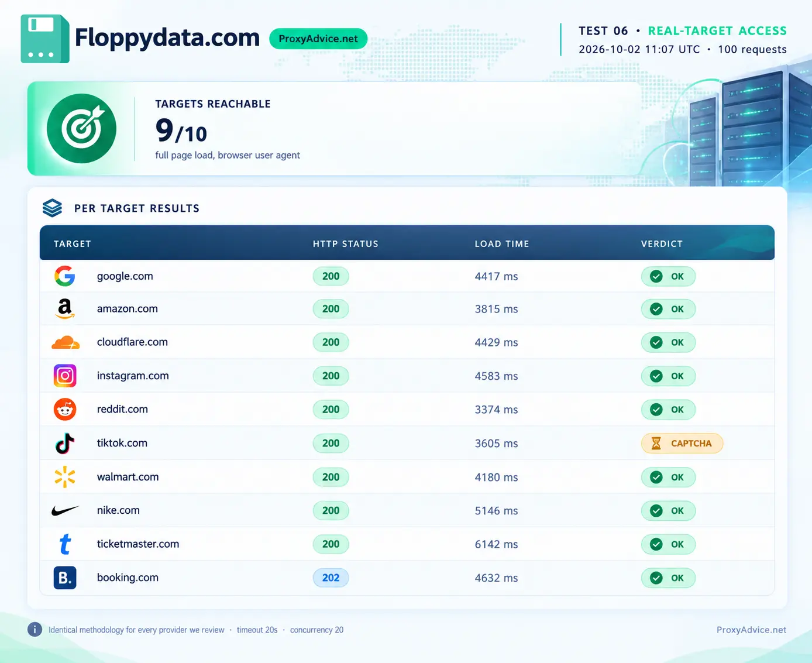This screenshot has height=663, width=812.
Task: Click the Google logo icon
Action: click(x=65, y=276)
